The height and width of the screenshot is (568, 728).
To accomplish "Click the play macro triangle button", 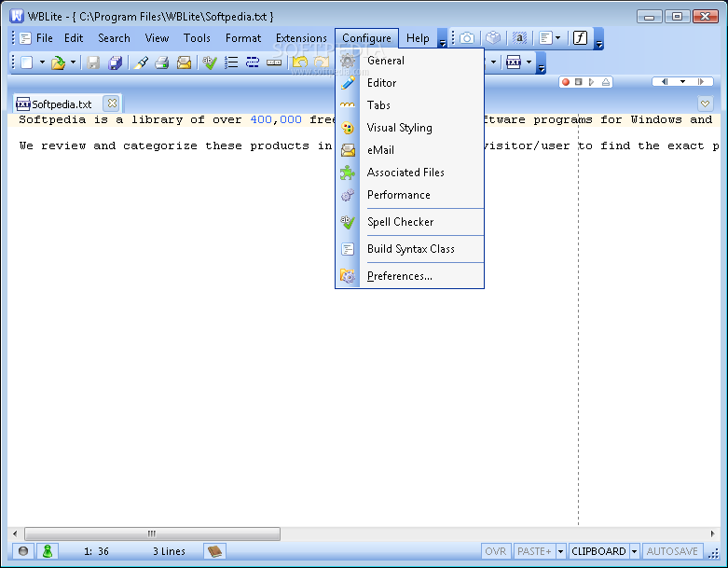I will click(x=591, y=82).
